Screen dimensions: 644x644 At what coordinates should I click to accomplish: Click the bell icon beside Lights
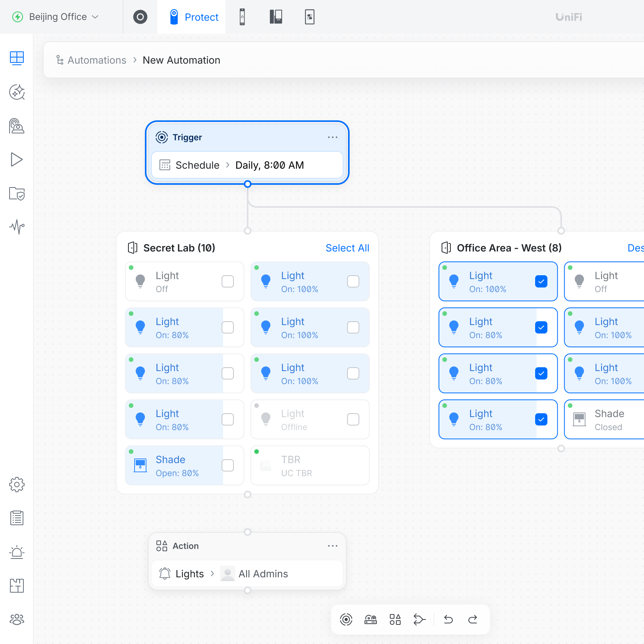tap(165, 573)
